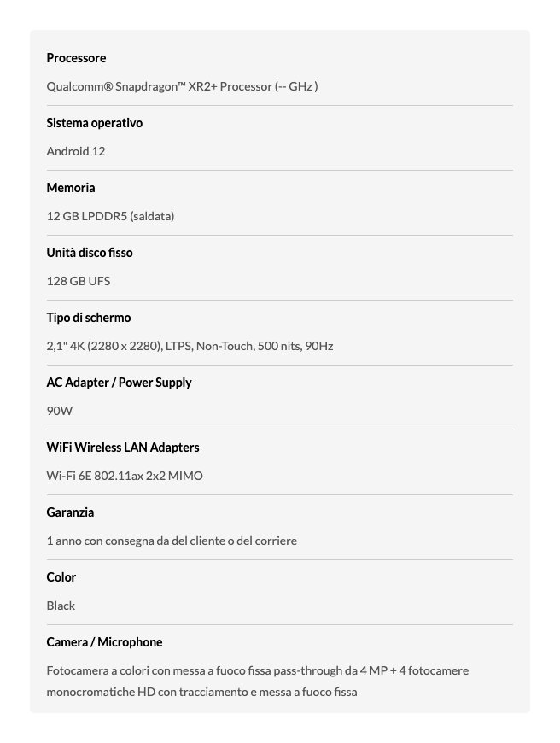Click the Unità disco fisso label

pyautogui.click(x=90, y=253)
